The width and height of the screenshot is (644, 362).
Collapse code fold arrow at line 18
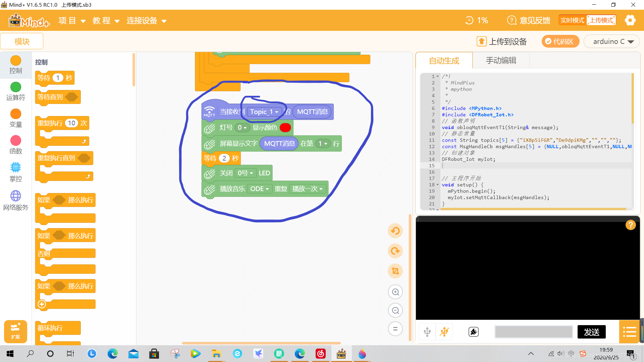438,185
